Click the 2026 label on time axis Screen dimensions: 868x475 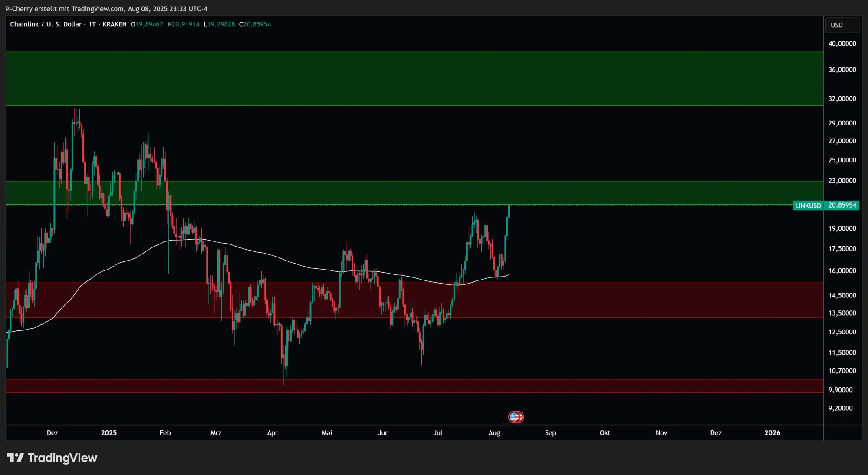773,433
